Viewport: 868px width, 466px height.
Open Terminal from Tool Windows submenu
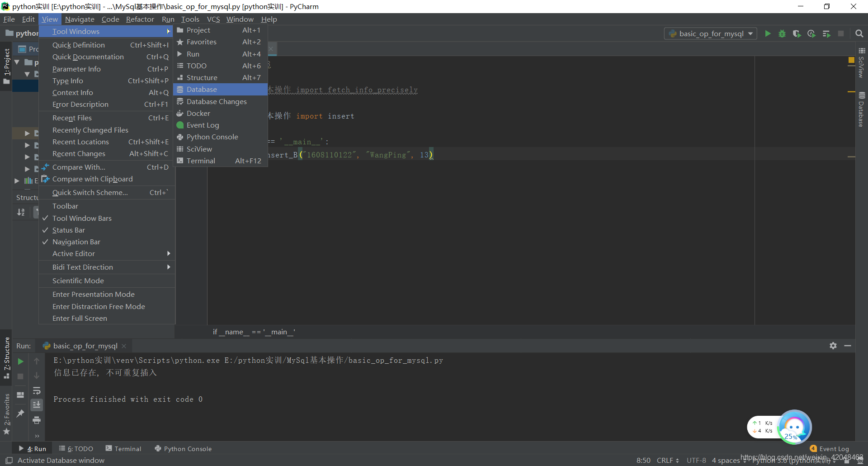coord(220,161)
